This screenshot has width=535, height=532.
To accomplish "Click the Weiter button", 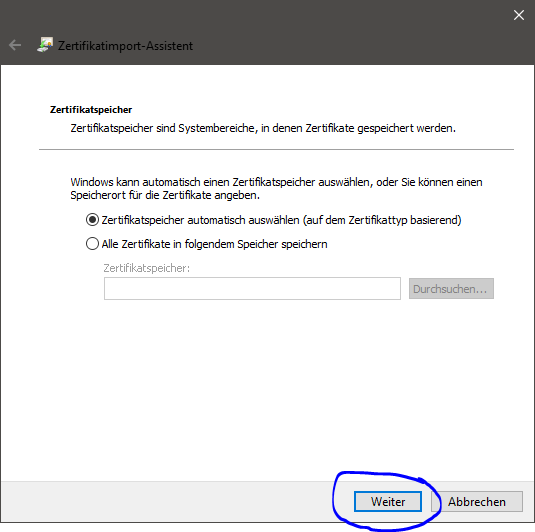I will click(x=388, y=501).
